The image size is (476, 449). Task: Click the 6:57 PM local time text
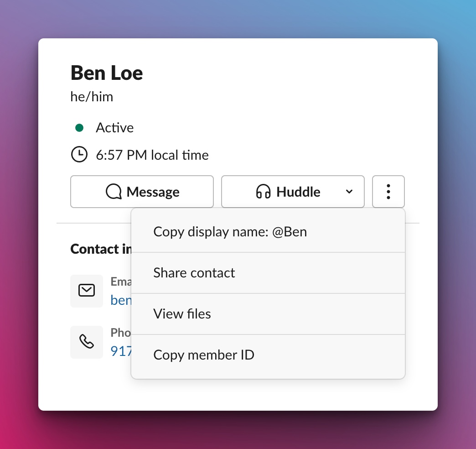(x=152, y=155)
